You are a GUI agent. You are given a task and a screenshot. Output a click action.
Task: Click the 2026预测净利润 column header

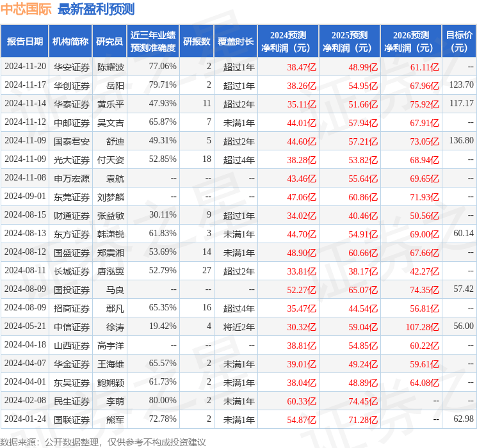(x=411, y=42)
